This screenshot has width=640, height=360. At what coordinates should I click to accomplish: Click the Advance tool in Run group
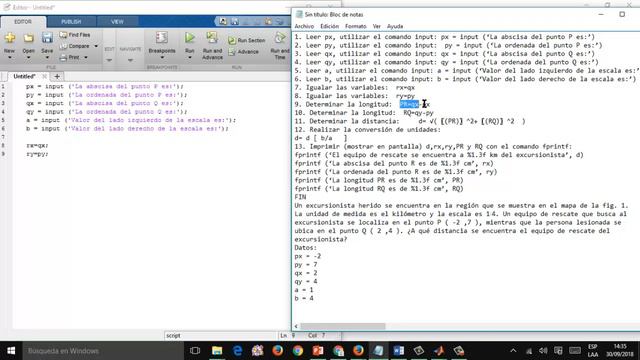(244, 52)
